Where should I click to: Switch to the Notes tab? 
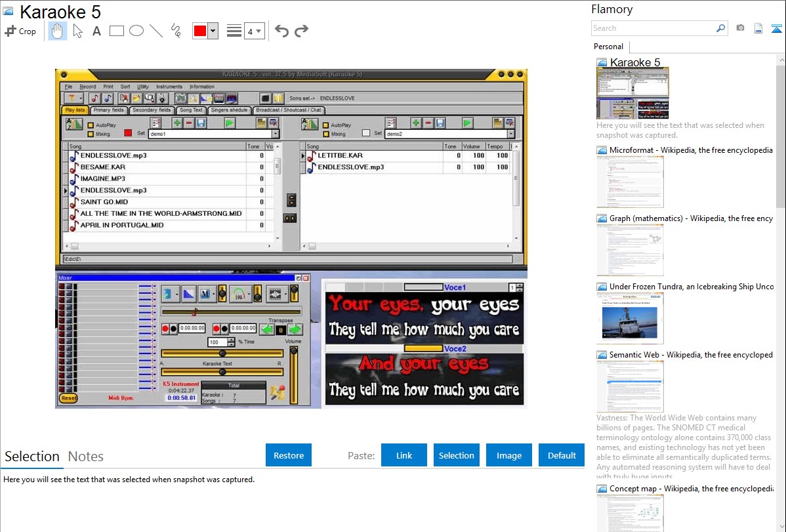pyautogui.click(x=86, y=457)
